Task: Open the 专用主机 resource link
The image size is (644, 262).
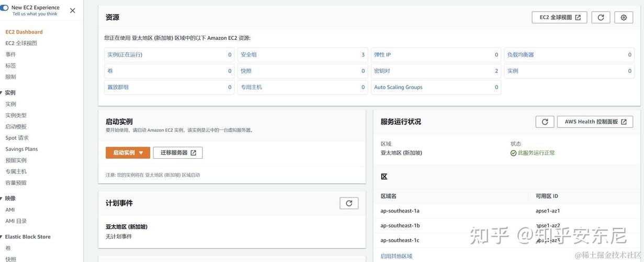Action: click(x=251, y=87)
